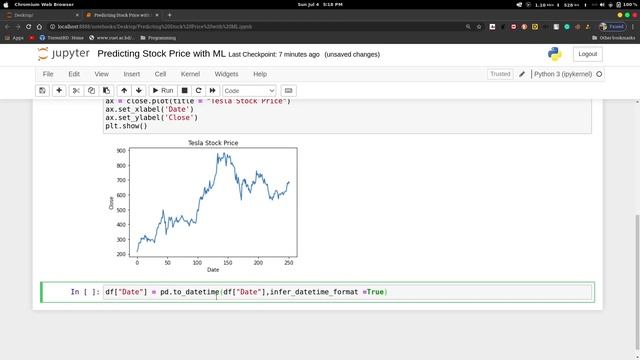Save and checkpoint the notebook
This screenshot has height=360, width=640.
42,91
